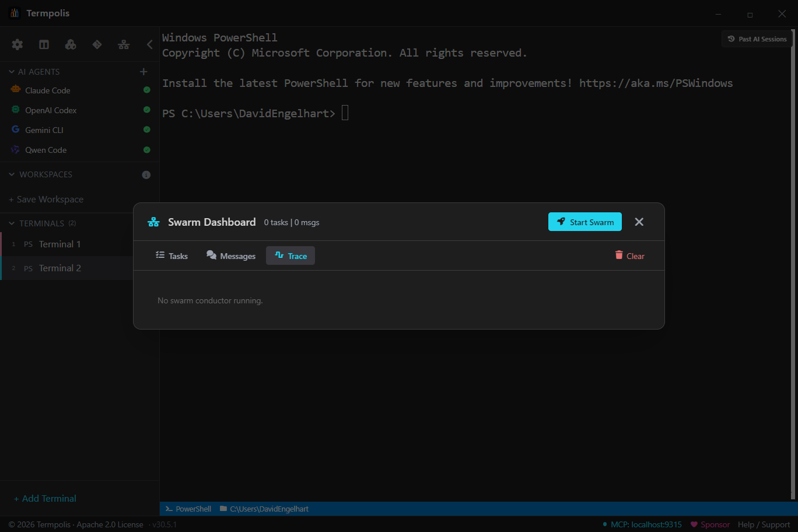Switch to the Messages tab
The image size is (798, 532).
[231, 256]
